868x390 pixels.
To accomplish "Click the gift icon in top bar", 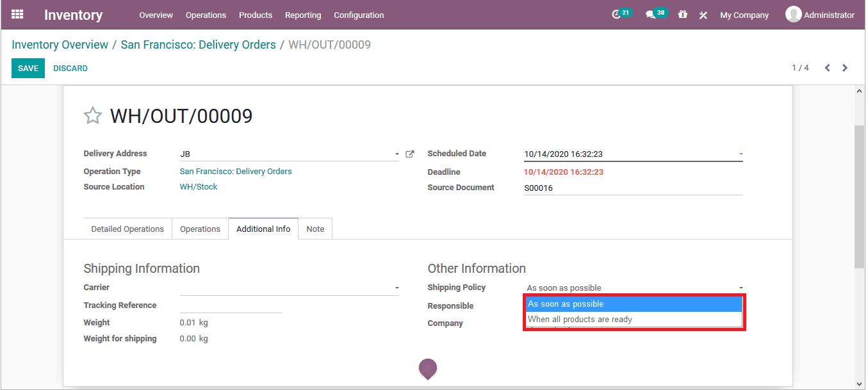I will (x=683, y=14).
